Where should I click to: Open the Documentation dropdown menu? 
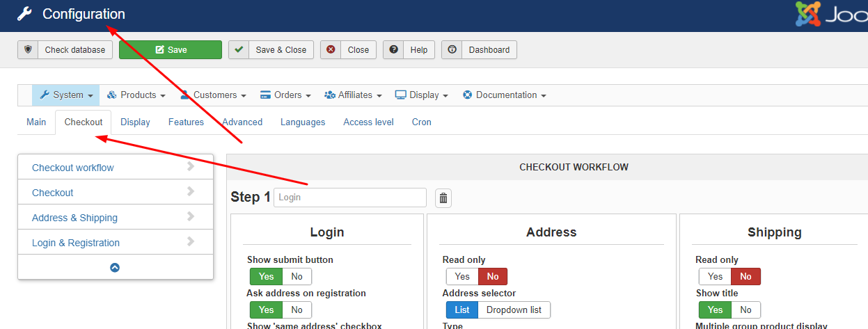505,95
